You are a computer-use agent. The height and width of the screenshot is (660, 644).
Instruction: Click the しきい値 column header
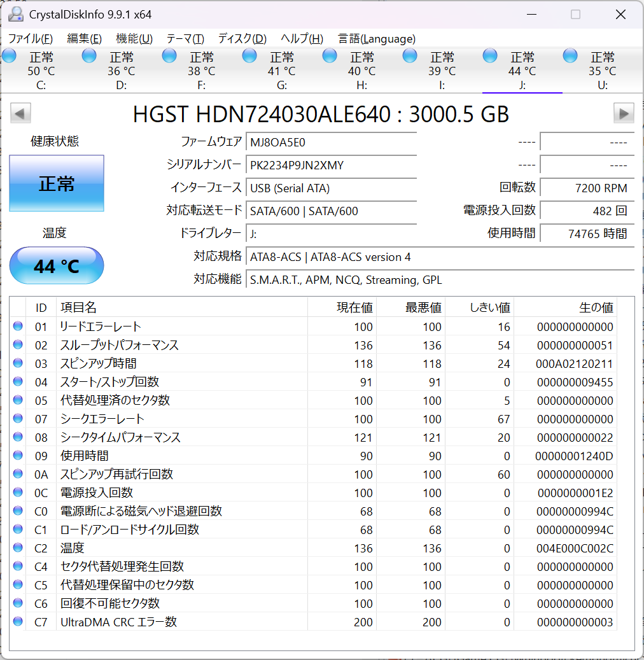coord(479,307)
